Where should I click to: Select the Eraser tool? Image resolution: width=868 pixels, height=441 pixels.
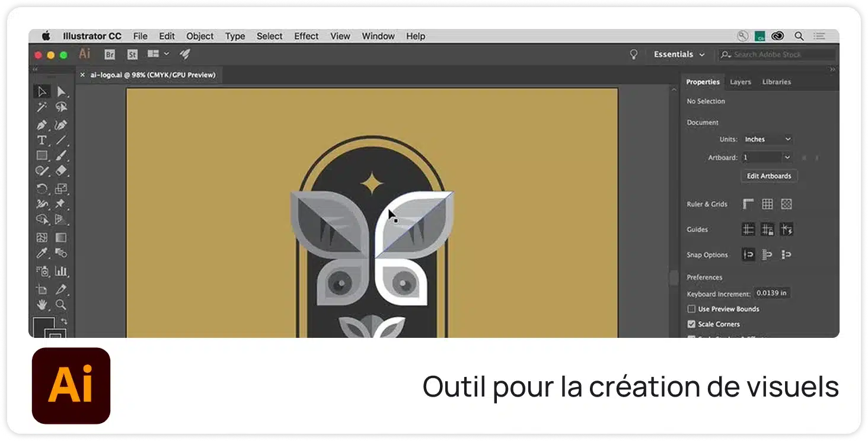pyautogui.click(x=61, y=171)
